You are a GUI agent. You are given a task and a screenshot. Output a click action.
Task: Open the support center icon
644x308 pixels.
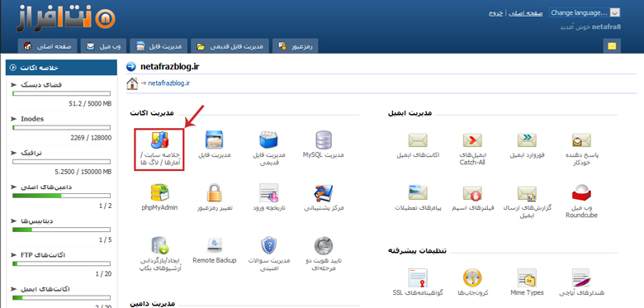[x=324, y=193]
